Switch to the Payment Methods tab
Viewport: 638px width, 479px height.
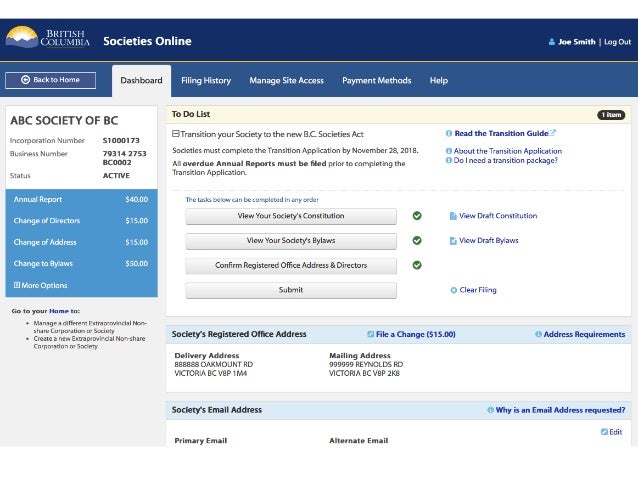[x=376, y=80]
